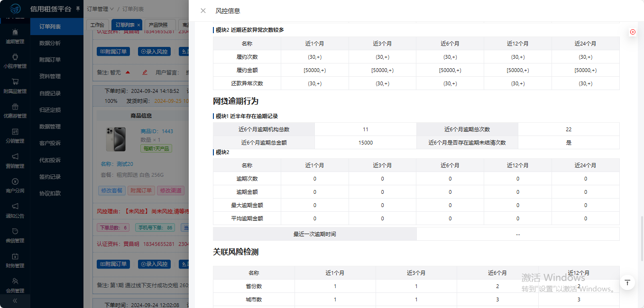Collapse the sidebar with the double-chevron icon
Viewport: 644px width, 308px height.
[x=15, y=301]
